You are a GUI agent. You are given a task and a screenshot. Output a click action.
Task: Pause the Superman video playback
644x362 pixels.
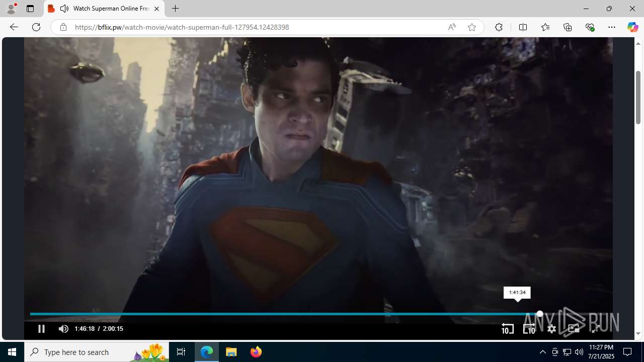tap(41, 329)
